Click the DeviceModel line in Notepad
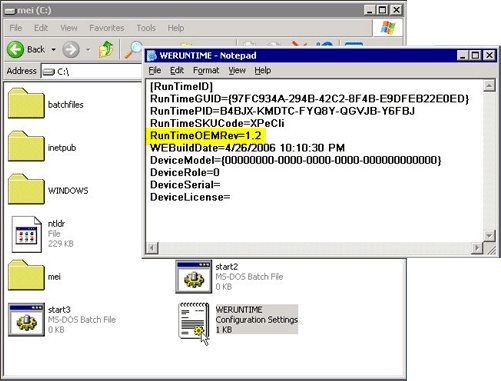The image size is (501, 381). (x=296, y=160)
